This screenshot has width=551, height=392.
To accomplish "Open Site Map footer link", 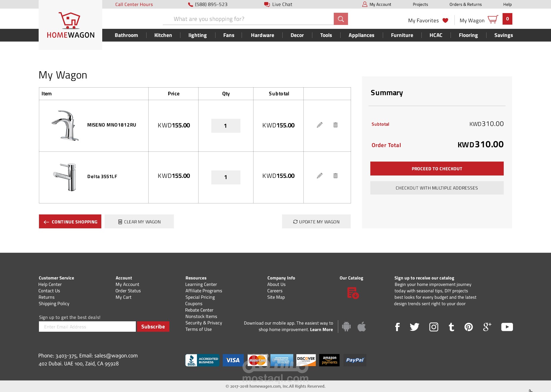I will tap(276, 297).
